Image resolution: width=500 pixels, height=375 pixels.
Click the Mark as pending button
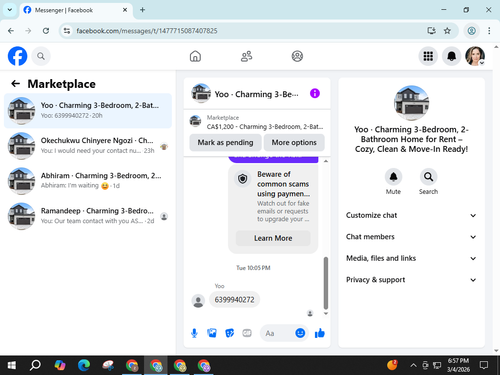225,143
